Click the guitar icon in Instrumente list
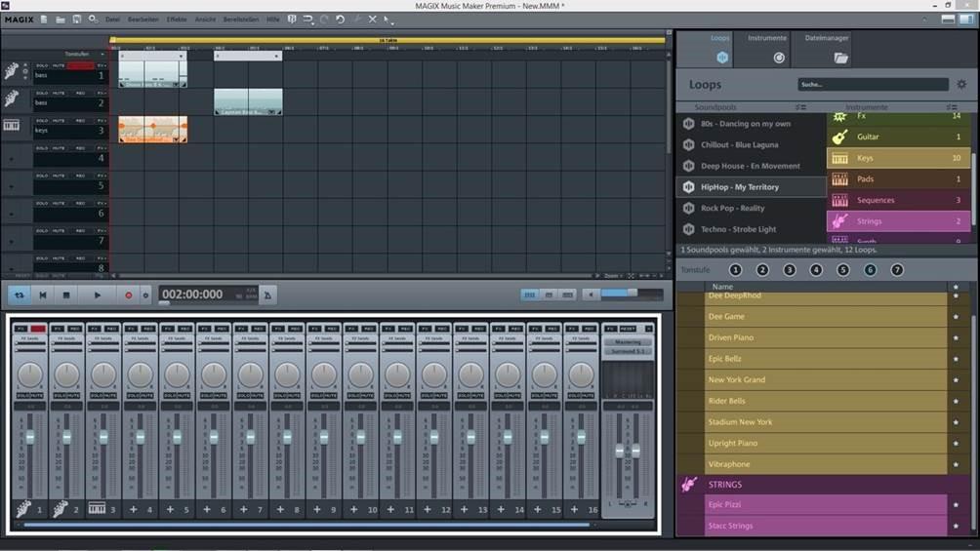 (x=840, y=137)
